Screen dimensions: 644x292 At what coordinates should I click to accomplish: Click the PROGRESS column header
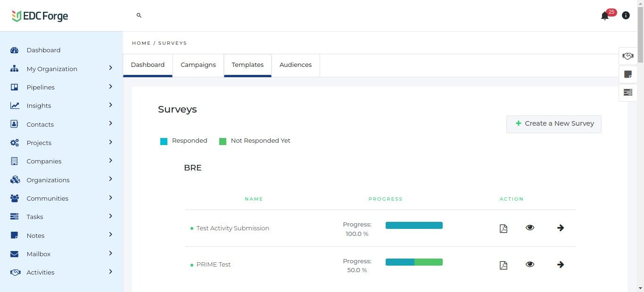tap(385, 199)
